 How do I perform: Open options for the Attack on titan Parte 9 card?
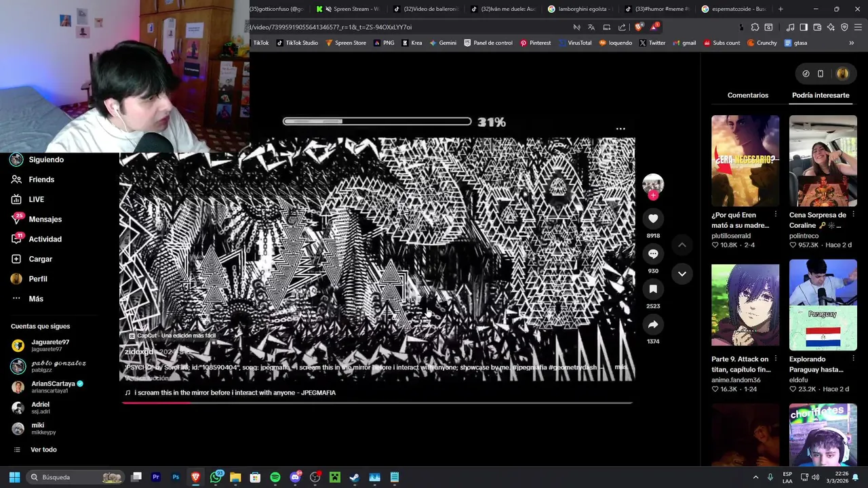776,359
